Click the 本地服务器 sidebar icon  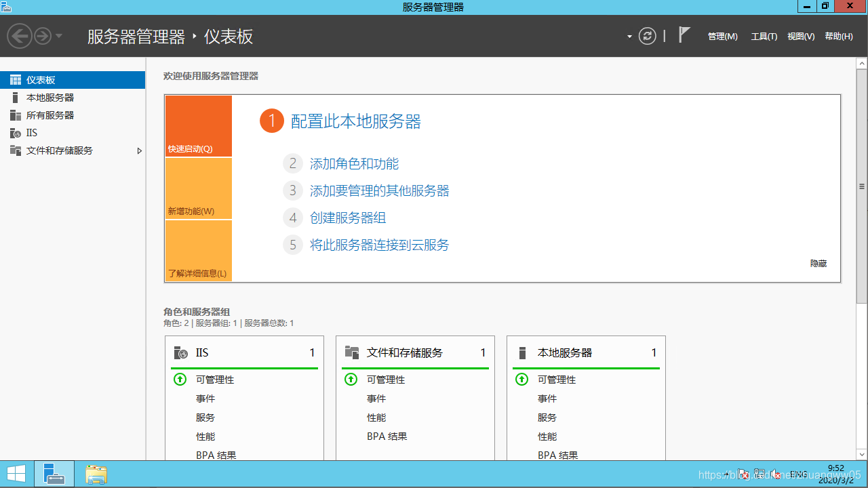[x=16, y=98]
